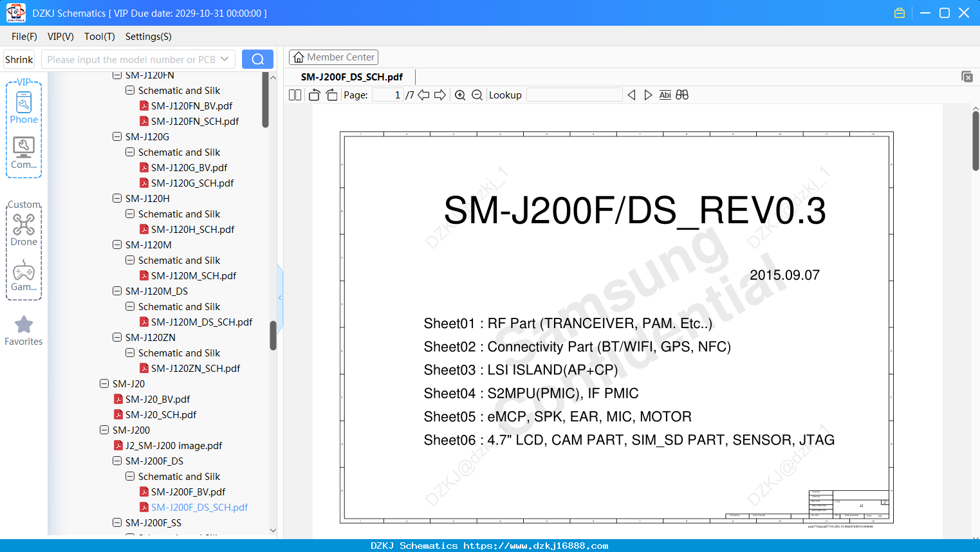The width and height of the screenshot is (980, 552).
Task: Click the Lookup text field
Action: coord(575,95)
